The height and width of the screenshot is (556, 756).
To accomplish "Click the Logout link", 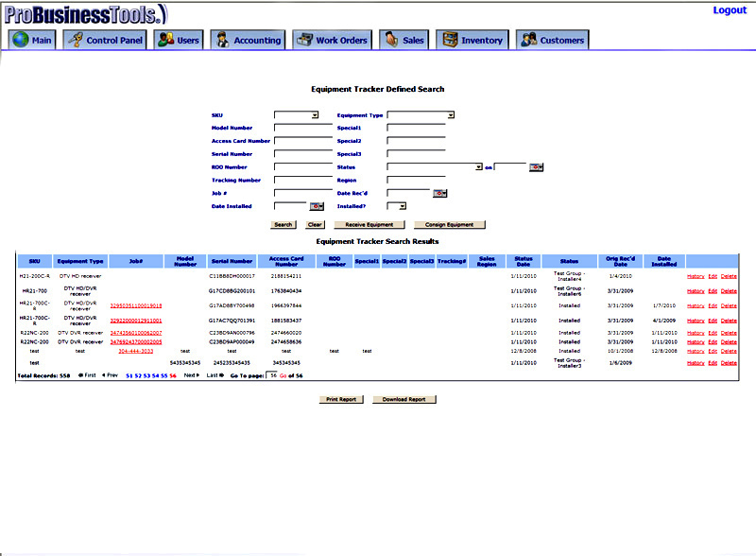I will 730,10.
